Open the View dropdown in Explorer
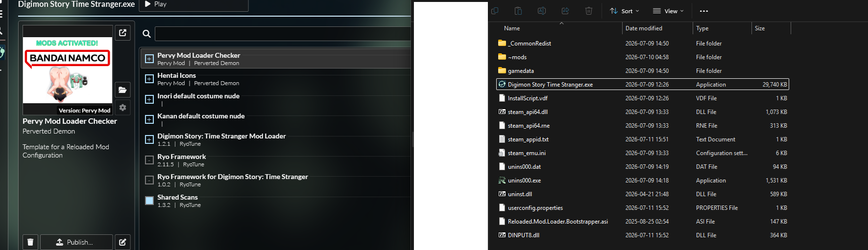Screen dimensions: 868x250 click(x=668, y=11)
